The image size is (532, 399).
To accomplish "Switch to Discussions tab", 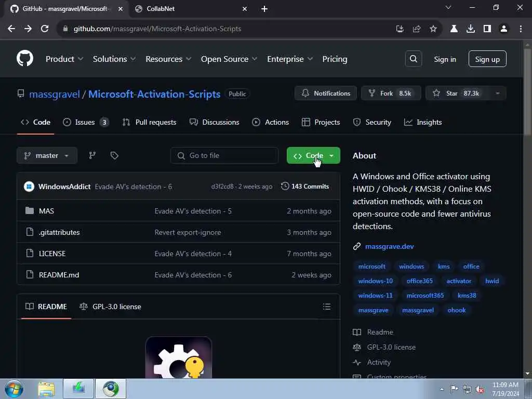I will coord(215,122).
